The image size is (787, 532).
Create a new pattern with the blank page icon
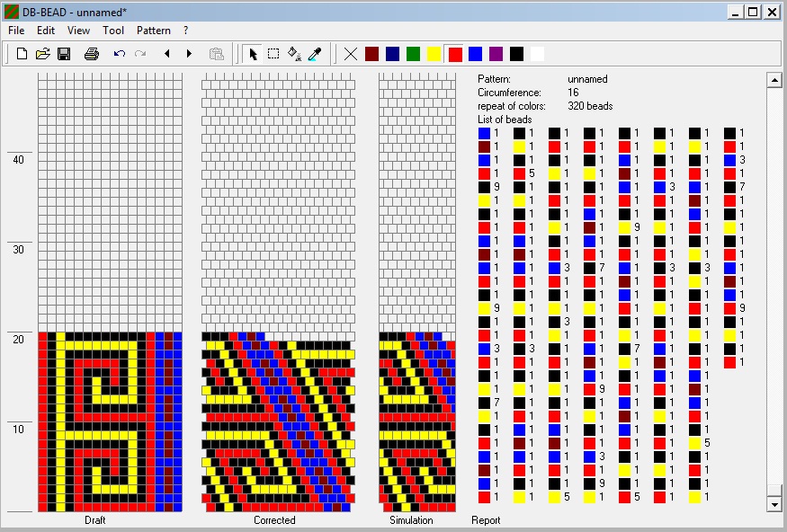tap(22, 54)
